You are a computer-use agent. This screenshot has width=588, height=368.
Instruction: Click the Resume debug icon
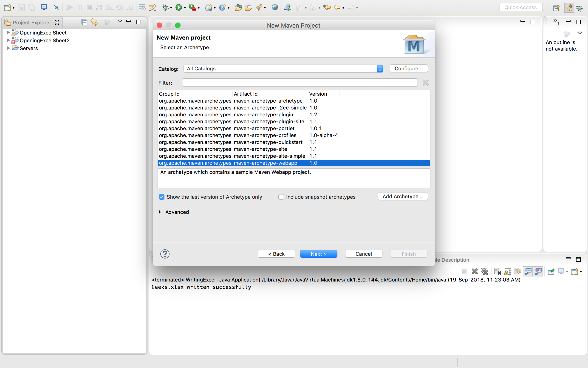[69, 8]
